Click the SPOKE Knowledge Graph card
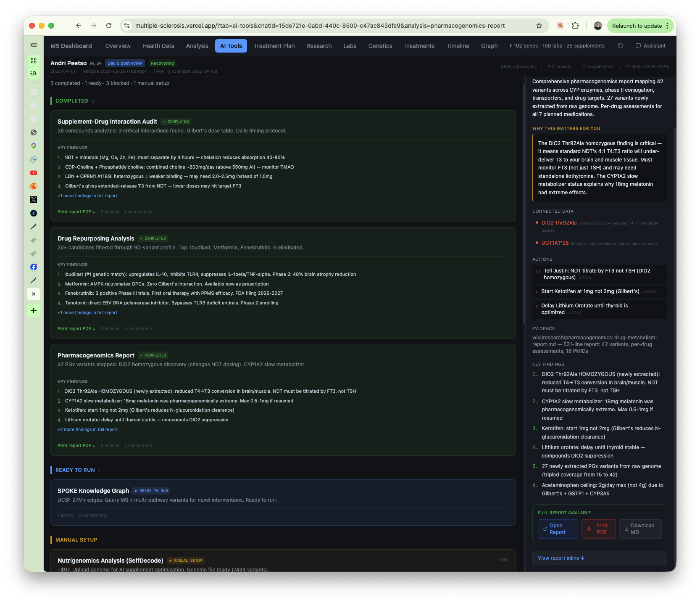The height and width of the screenshot is (603, 700). tap(283, 502)
